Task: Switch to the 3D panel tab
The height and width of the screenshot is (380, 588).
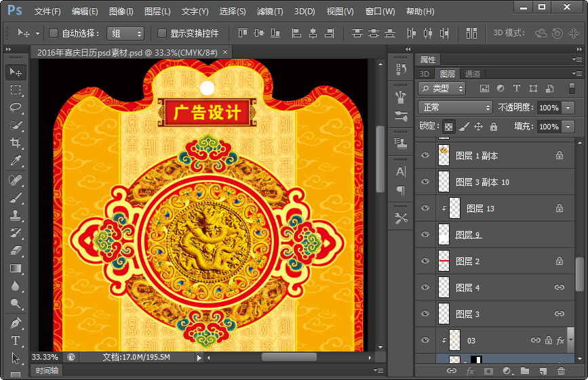Action: tap(424, 74)
